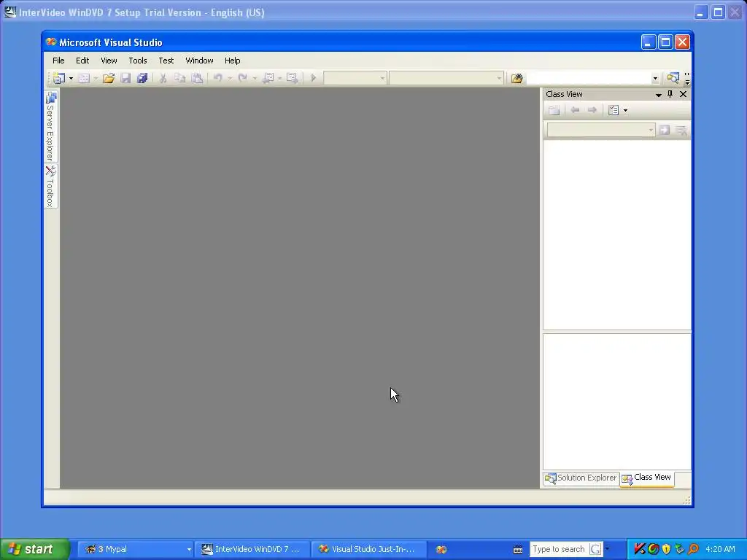Click the Start Debugging play icon
Screen dimensions: 747x560
point(314,78)
